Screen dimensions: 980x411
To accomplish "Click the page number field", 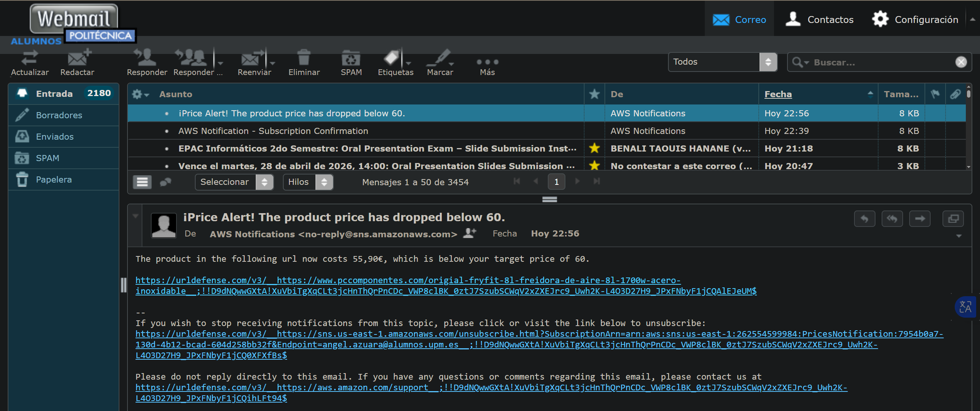I will coord(557,182).
